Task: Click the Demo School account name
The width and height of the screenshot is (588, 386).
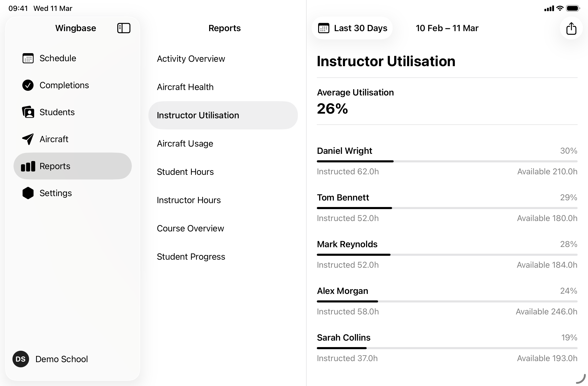Action: click(62, 359)
